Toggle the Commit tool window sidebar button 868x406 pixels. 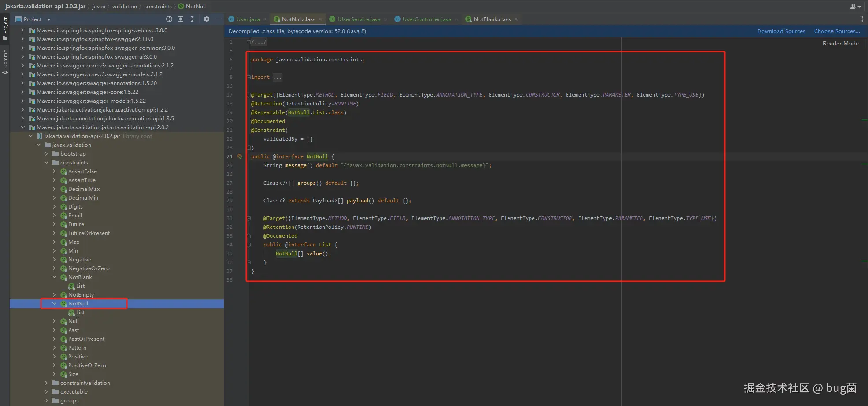[x=5, y=61]
